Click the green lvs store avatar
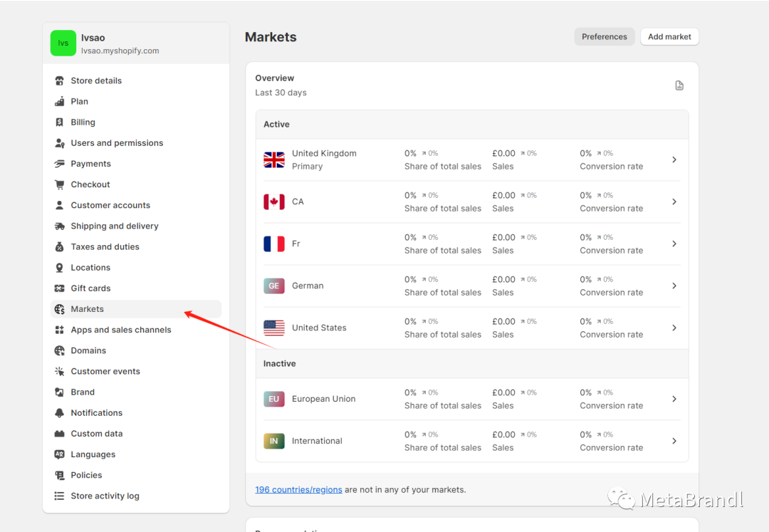 [63, 43]
